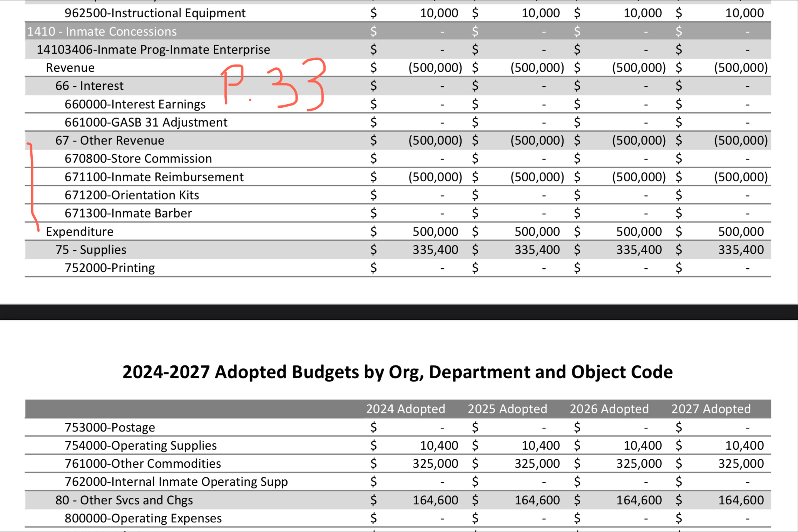The width and height of the screenshot is (798, 532).
Task: Click the 66 - Interest category row
Action: pyautogui.click(x=89, y=86)
